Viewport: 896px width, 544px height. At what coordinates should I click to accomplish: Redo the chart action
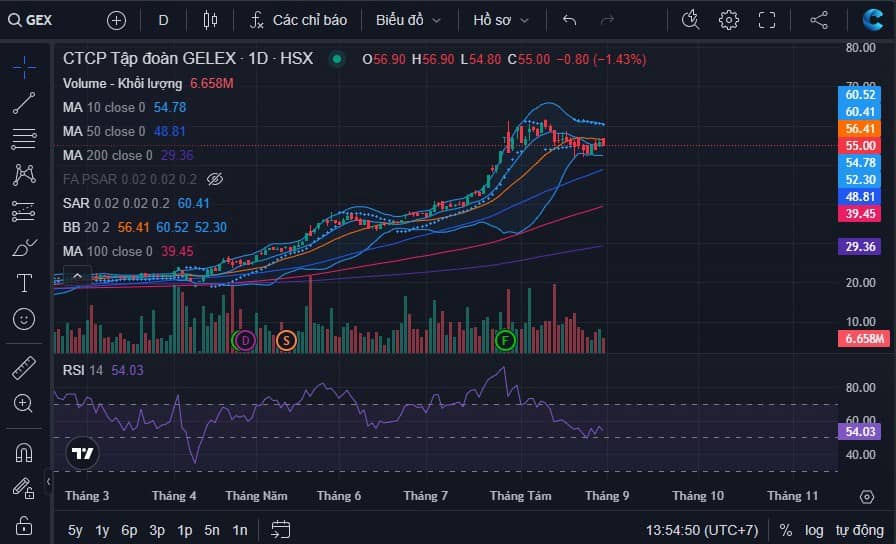click(607, 21)
